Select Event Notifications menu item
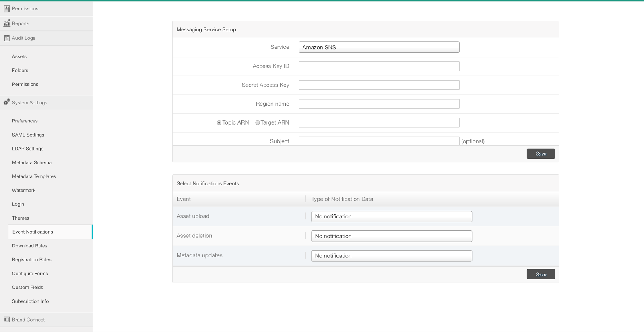The width and height of the screenshot is (644, 332). (50, 232)
